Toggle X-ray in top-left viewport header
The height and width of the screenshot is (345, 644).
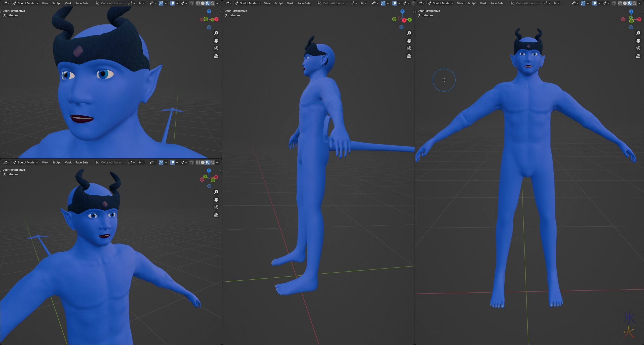point(192,3)
